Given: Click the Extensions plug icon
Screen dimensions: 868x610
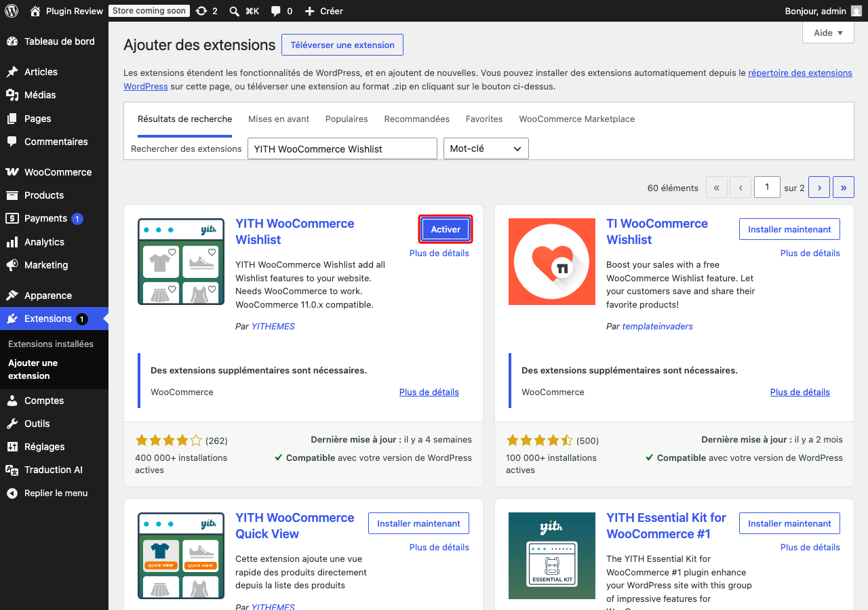Looking at the screenshot, I should [x=12, y=319].
